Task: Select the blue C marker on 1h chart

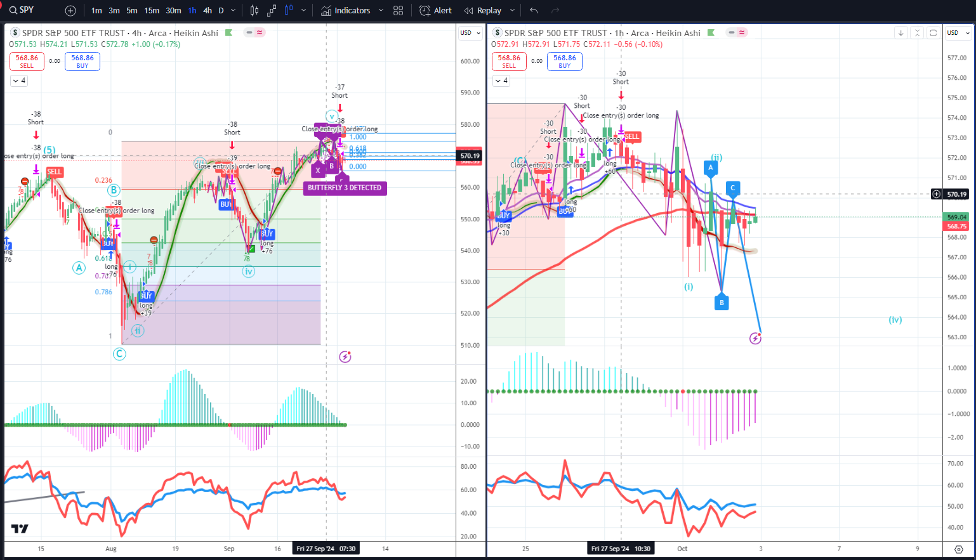Action: (x=732, y=188)
